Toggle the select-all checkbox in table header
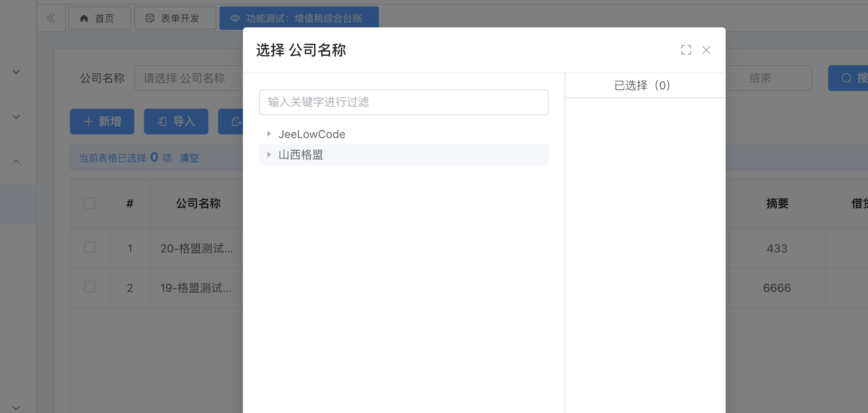868x413 pixels. point(90,203)
